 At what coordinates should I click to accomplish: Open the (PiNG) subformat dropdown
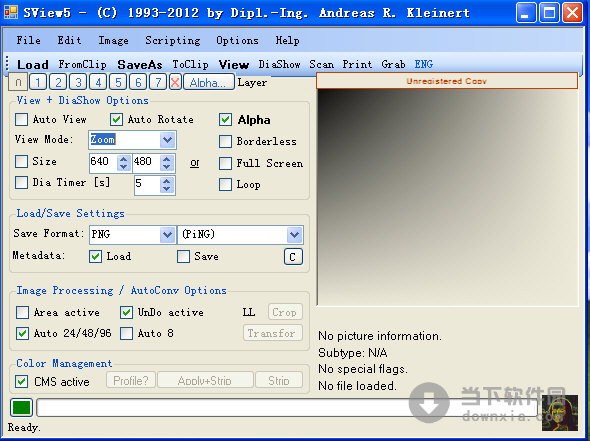(294, 235)
